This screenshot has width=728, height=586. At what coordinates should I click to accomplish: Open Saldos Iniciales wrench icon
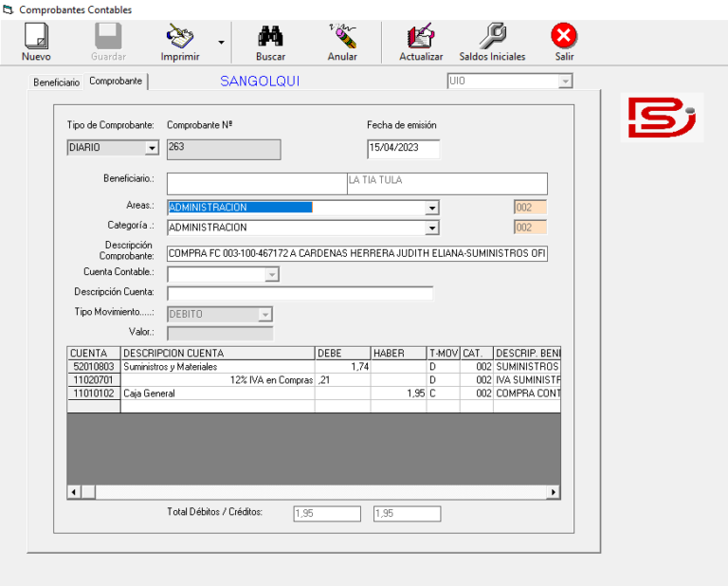tap(492, 36)
